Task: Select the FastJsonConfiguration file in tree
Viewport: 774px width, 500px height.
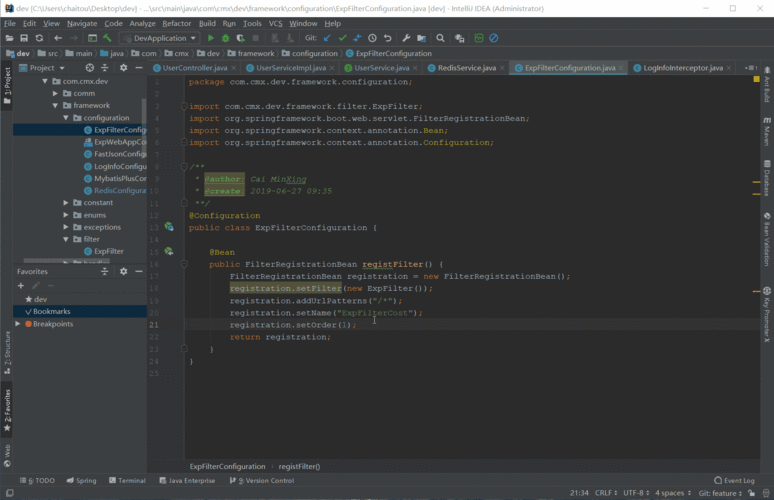Action: coord(119,154)
